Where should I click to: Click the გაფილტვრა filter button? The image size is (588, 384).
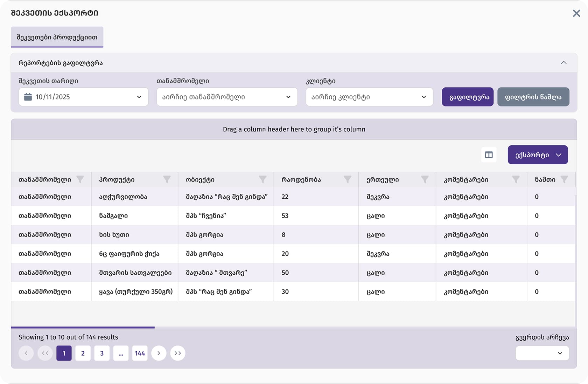coord(468,97)
